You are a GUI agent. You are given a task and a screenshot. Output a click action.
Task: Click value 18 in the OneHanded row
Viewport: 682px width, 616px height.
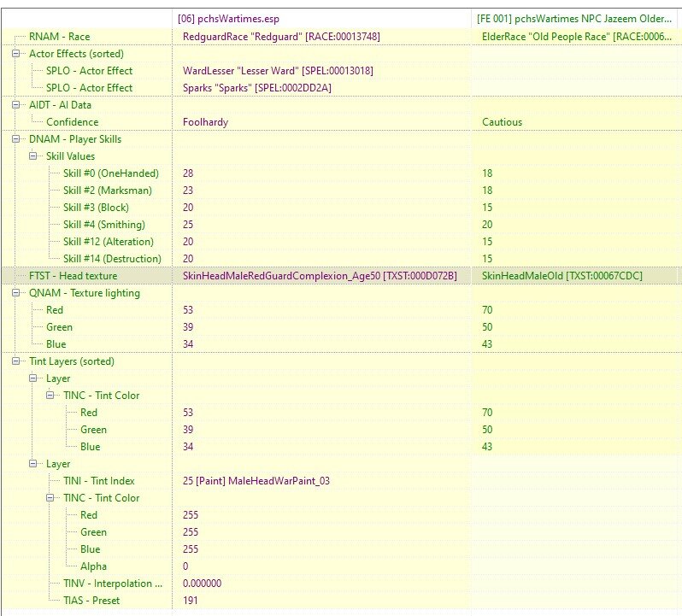(487, 173)
